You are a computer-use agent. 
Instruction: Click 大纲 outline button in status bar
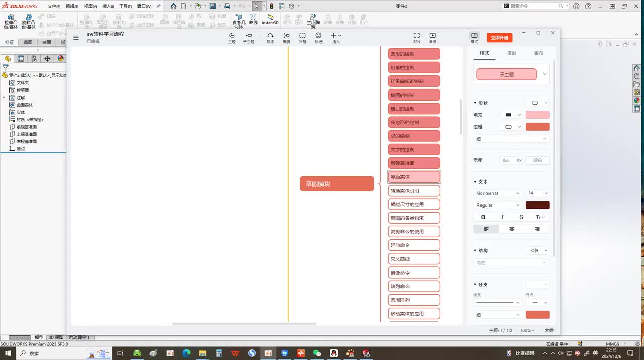549,330
